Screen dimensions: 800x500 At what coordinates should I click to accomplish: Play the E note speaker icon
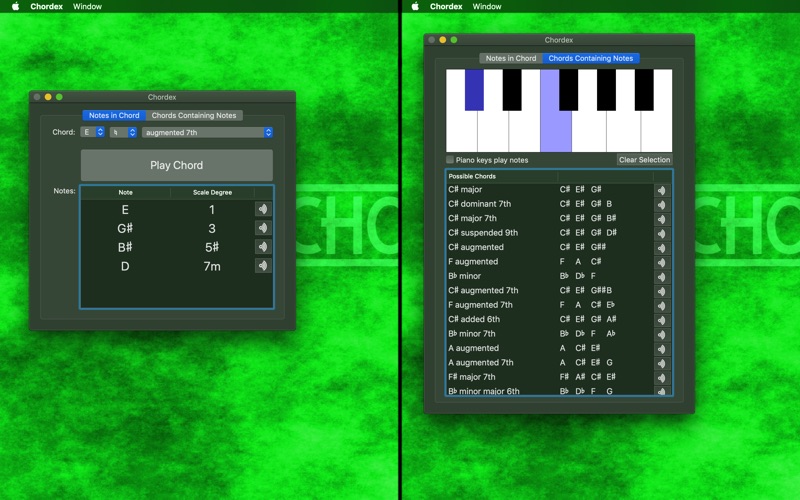[263, 209]
